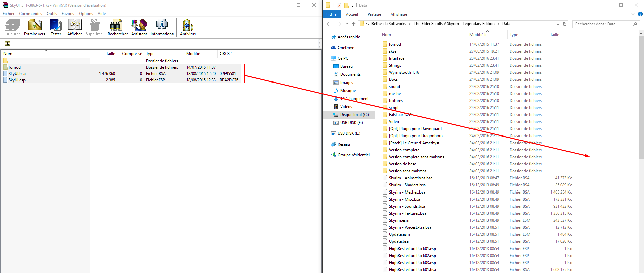Select OneDrive in navigation pane
This screenshot has height=273, width=644.
[342, 48]
